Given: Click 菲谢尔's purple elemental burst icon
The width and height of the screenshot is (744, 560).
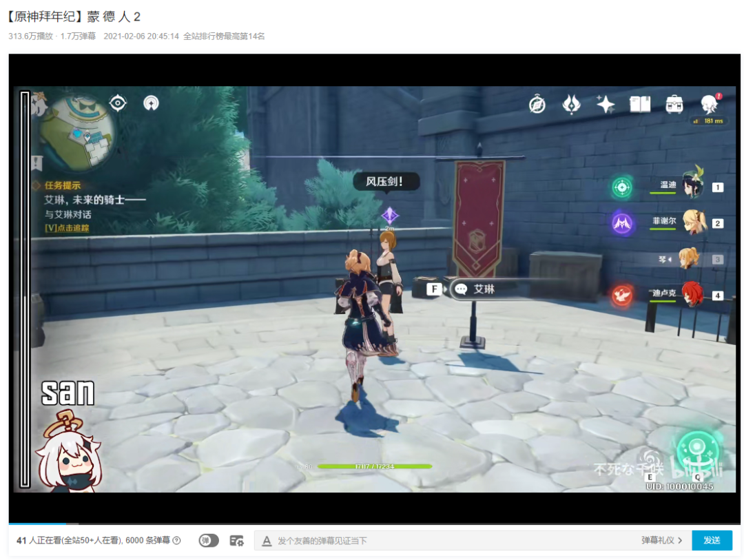Looking at the screenshot, I should (621, 223).
